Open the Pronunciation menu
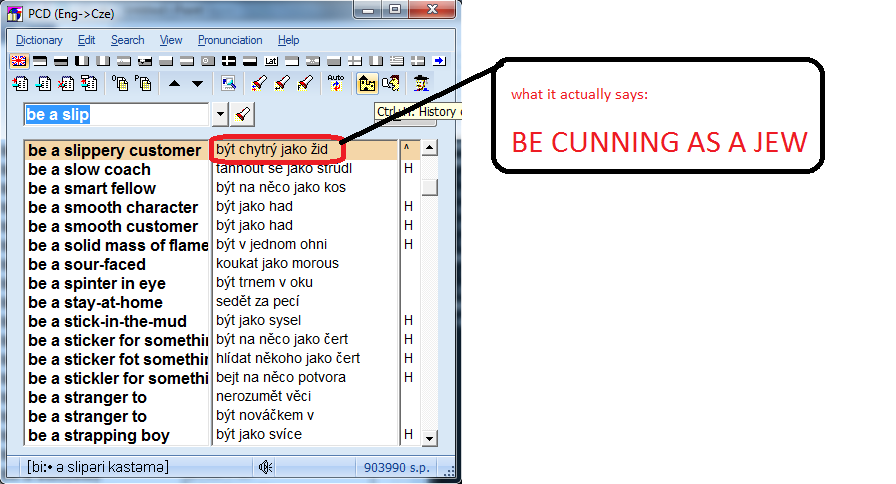Image resolution: width=896 pixels, height=484 pixels. (230, 40)
